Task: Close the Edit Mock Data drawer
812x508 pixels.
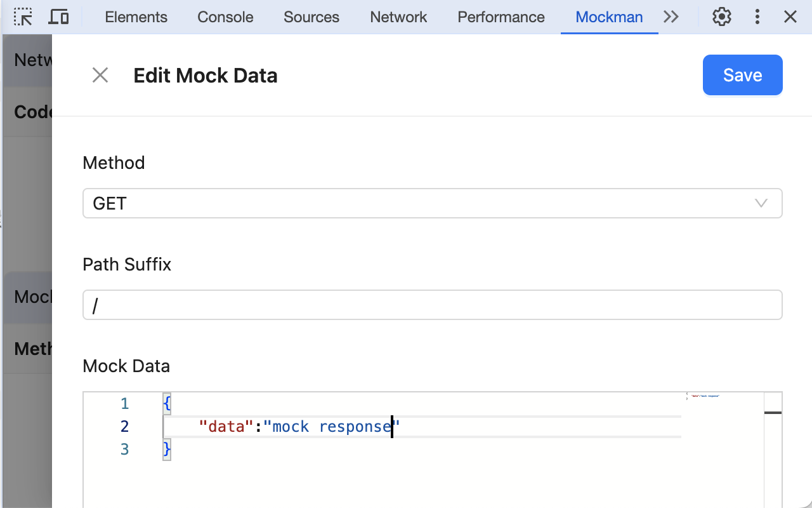Action: (100, 76)
